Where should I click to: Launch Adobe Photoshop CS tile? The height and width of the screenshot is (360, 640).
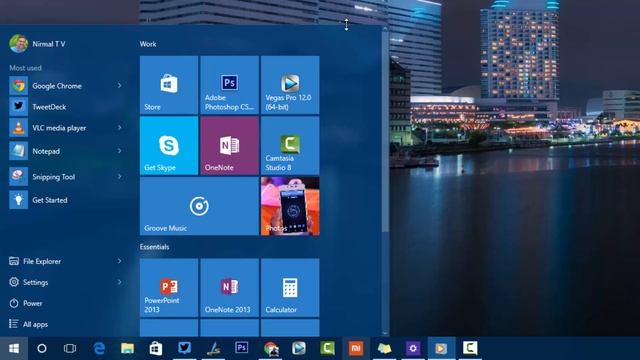229,85
